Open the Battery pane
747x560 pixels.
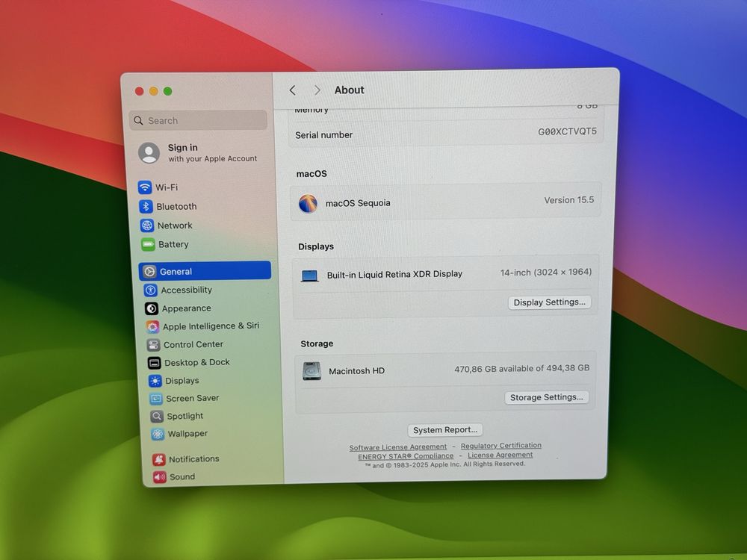(173, 245)
